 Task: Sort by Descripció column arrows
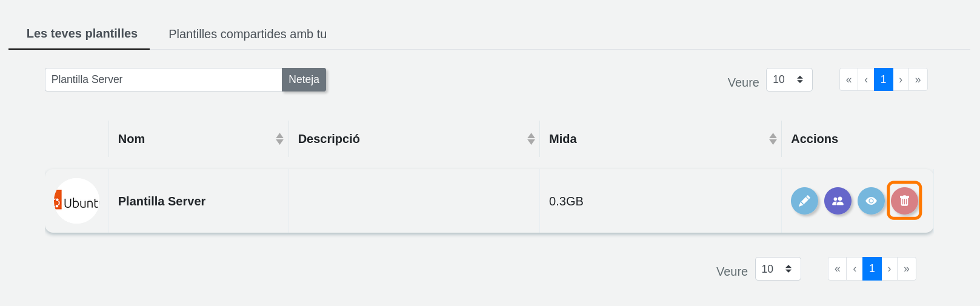coord(531,139)
